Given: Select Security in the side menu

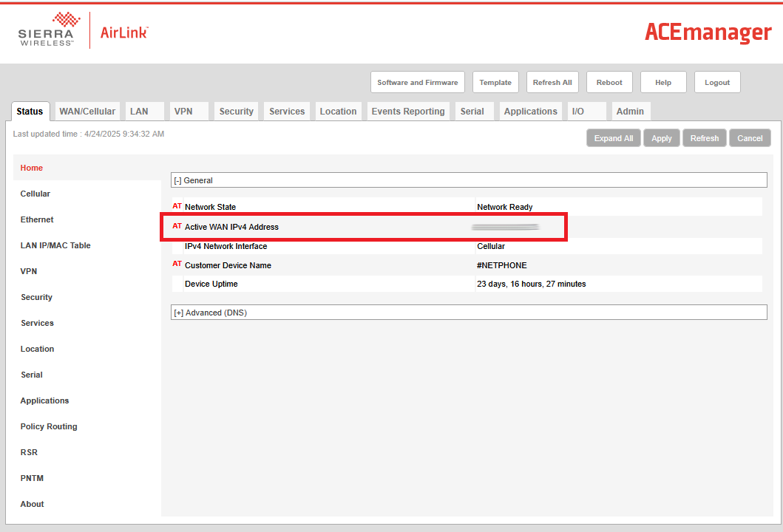Looking at the screenshot, I should [36, 298].
